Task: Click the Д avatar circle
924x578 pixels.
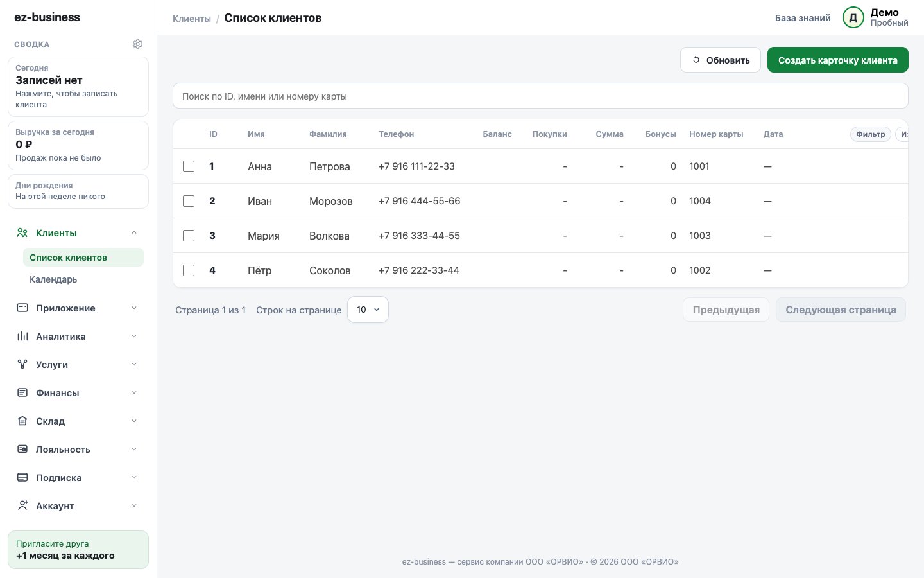Action: (853, 18)
